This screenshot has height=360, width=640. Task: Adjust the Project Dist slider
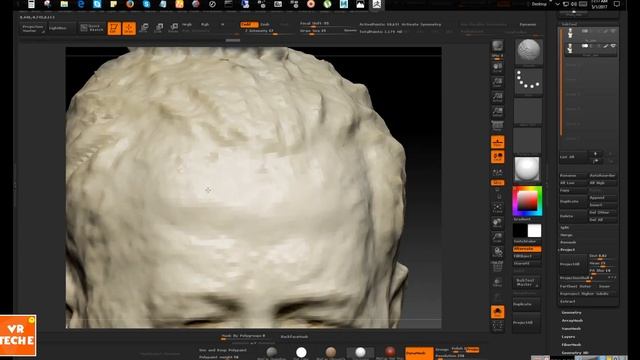click(x=602, y=256)
